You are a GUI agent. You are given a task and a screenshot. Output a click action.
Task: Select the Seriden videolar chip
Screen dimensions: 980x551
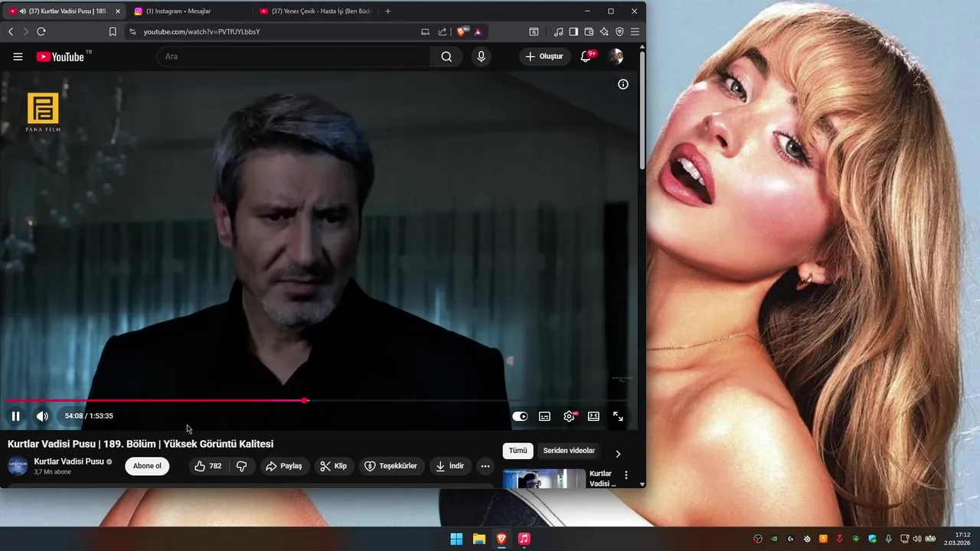tap(569, 451)
